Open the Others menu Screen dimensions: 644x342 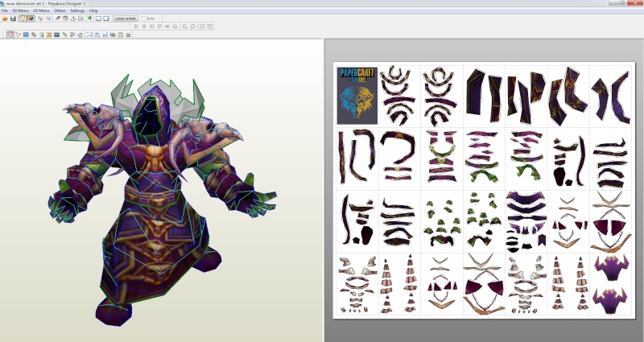[x=60, y=10]
